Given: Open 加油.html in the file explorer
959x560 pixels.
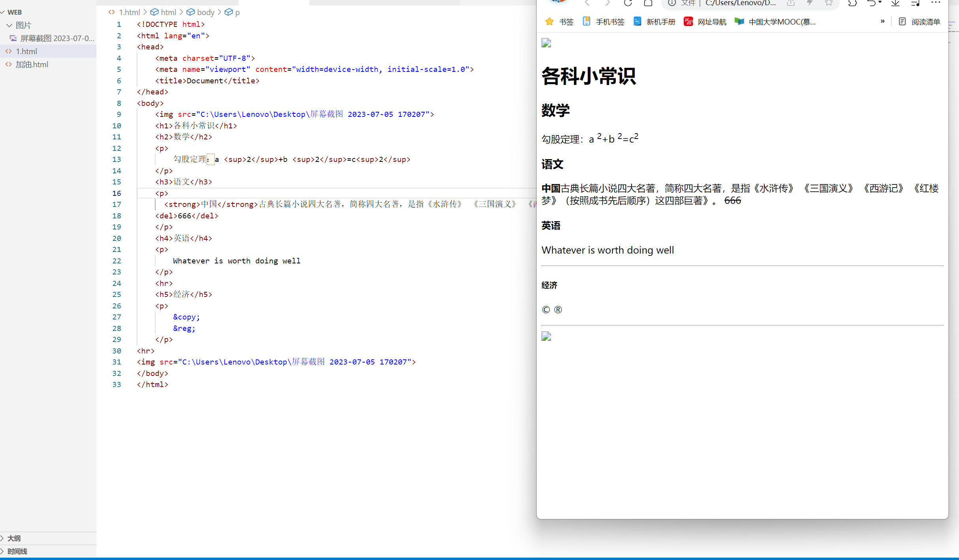Looking at the screenshot, I should coord(32,64).
